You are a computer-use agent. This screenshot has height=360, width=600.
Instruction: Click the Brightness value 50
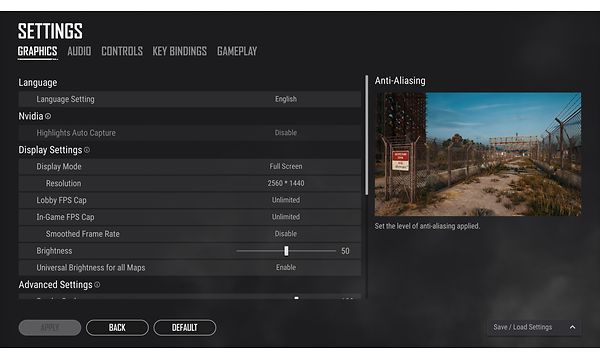tap(345, 251)
